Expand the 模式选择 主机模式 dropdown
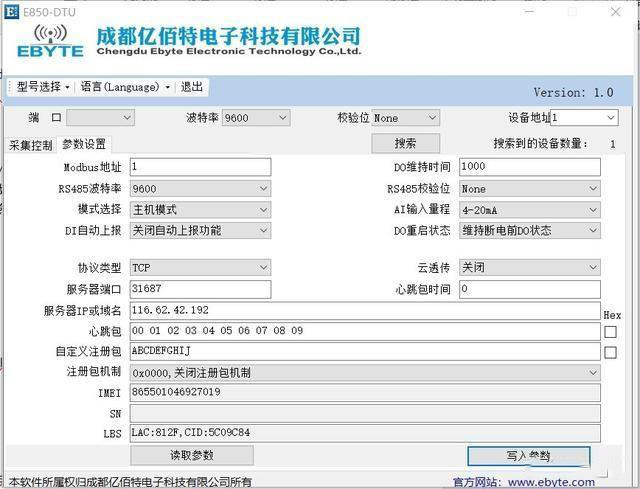640x489 pixels. coord(200,210)
